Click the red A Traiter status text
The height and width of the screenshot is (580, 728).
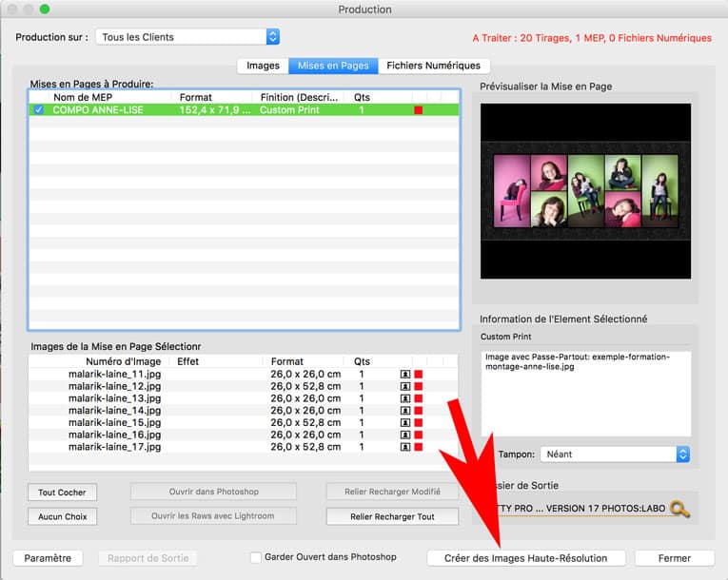(x=592, y=38)
